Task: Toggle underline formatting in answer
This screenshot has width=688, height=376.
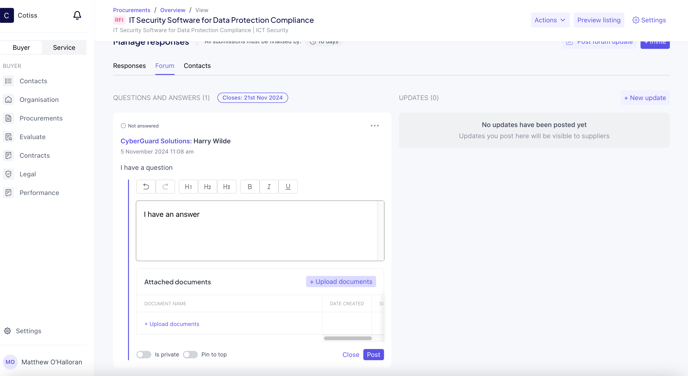Action: (x=288, y=186)
